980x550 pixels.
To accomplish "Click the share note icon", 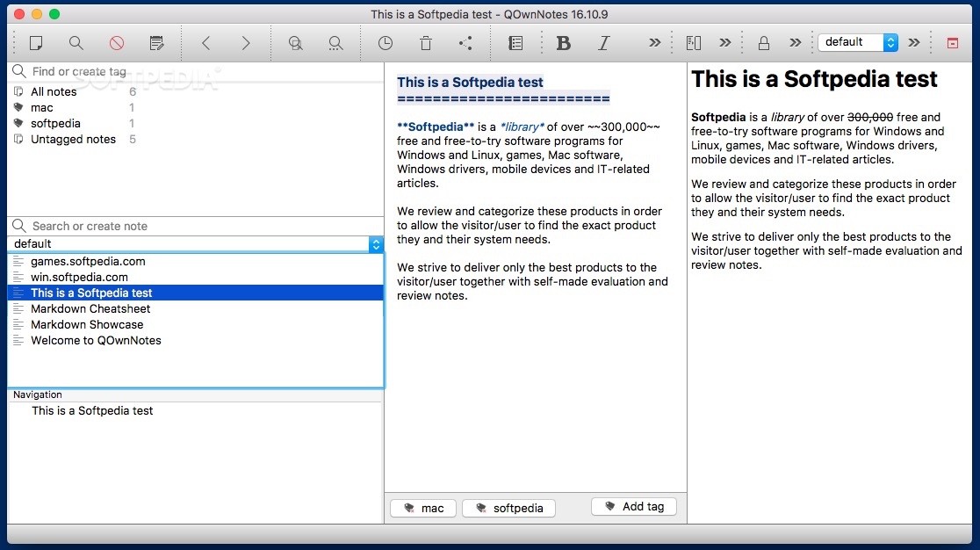I will click(465, 42).
